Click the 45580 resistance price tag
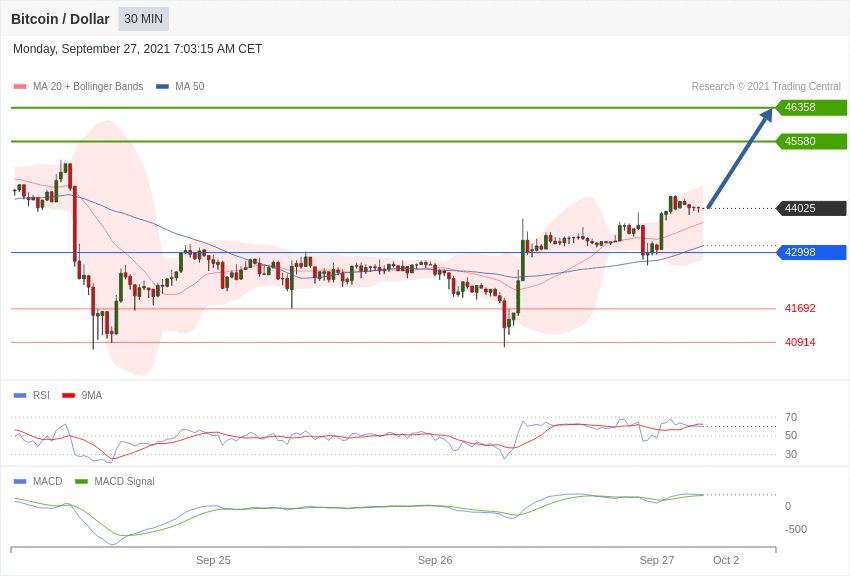Viewport: 850px width, 576px height. click(x=811, y=141)
